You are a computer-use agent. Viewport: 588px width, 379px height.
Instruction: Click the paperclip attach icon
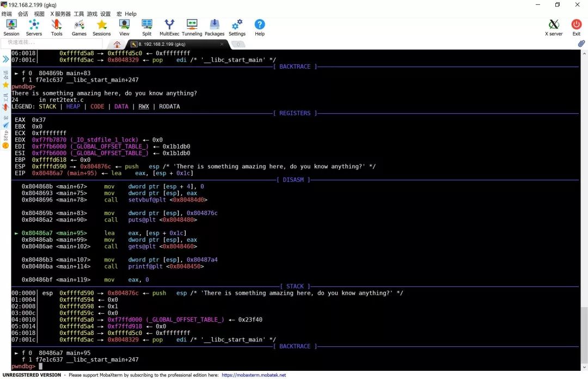pos(581,44)
